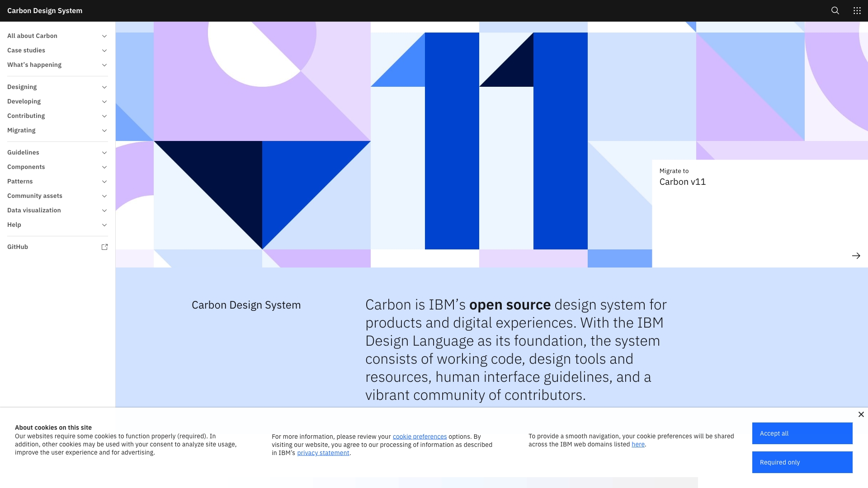
Task: Click the 'here' link for IBM web domains
Action: click(x=638, y=444)
